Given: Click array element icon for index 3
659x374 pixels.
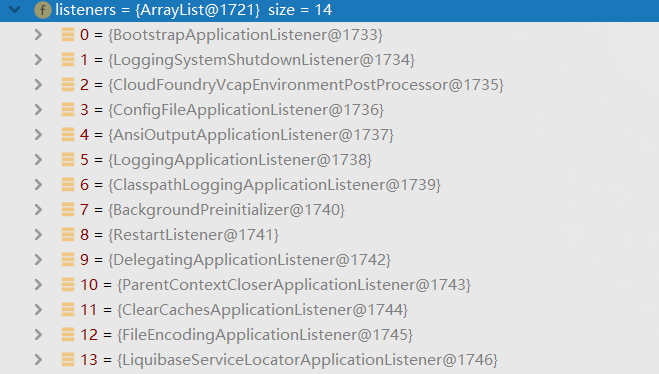Looking at the screenshot, I should (68, 110).
